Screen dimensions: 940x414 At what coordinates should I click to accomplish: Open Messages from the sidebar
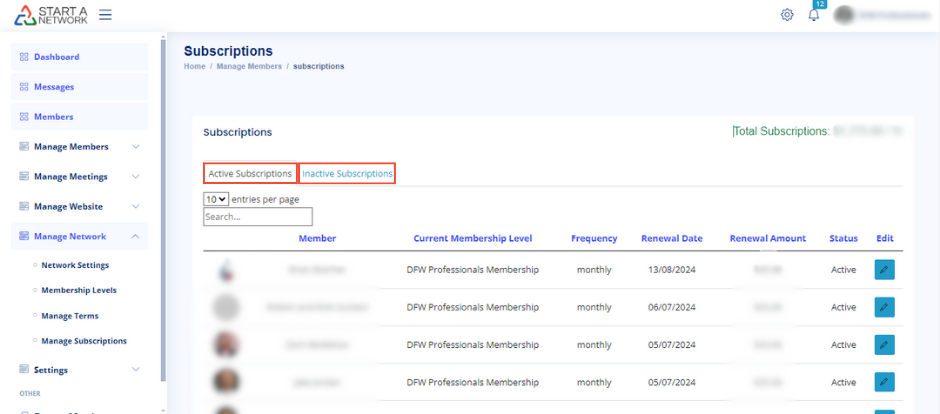coord(54,87)
